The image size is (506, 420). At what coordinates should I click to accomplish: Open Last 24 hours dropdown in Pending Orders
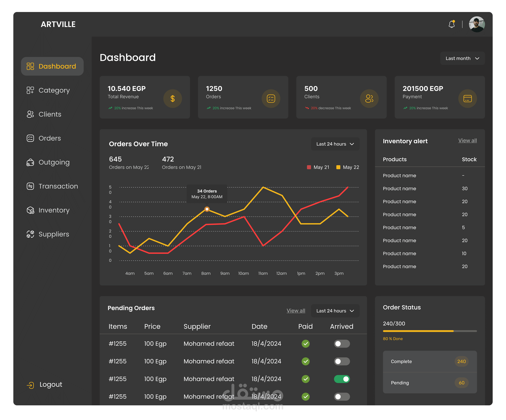[335, 311]
